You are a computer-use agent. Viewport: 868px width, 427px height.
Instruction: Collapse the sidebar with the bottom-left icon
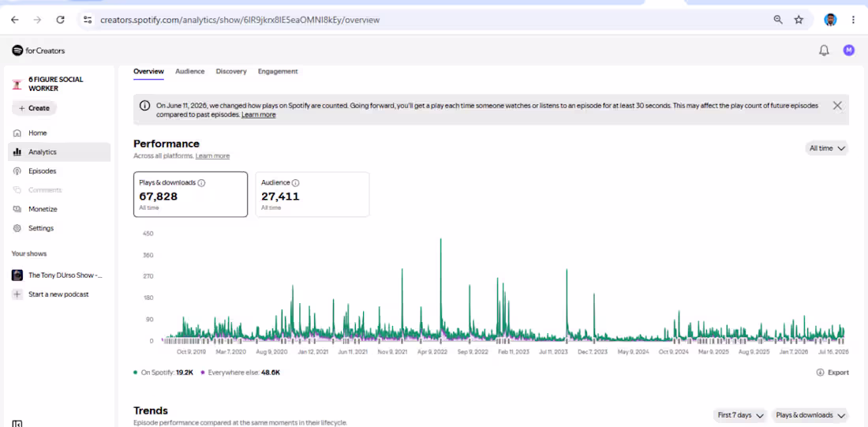17,424
